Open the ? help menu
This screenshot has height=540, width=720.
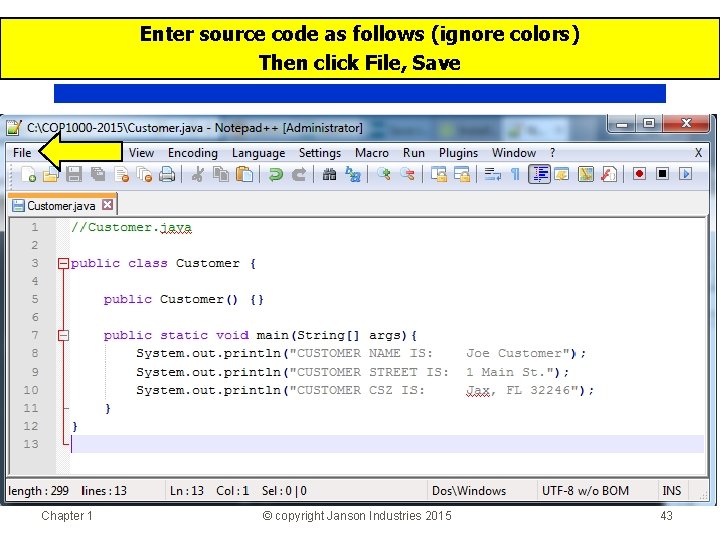coord(552,153)
